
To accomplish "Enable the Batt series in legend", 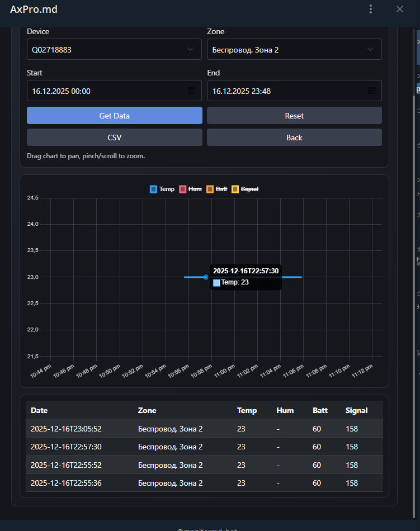I will click(x=217, y=189).
